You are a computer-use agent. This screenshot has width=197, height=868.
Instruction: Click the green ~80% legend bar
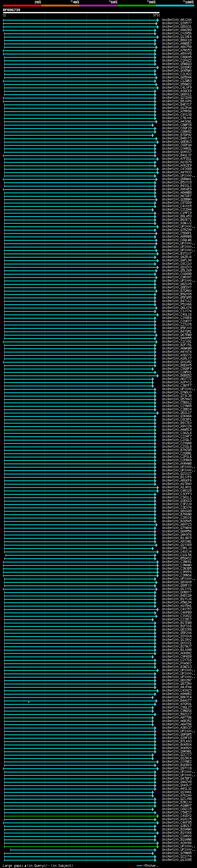click(x=137, y=6)
